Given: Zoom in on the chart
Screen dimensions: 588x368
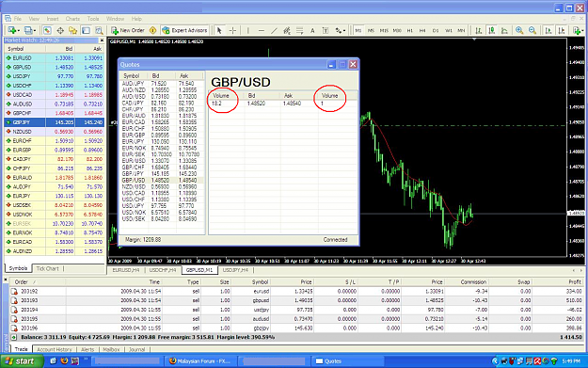Looking at the screenshot, I should click(x=519, y=30).
